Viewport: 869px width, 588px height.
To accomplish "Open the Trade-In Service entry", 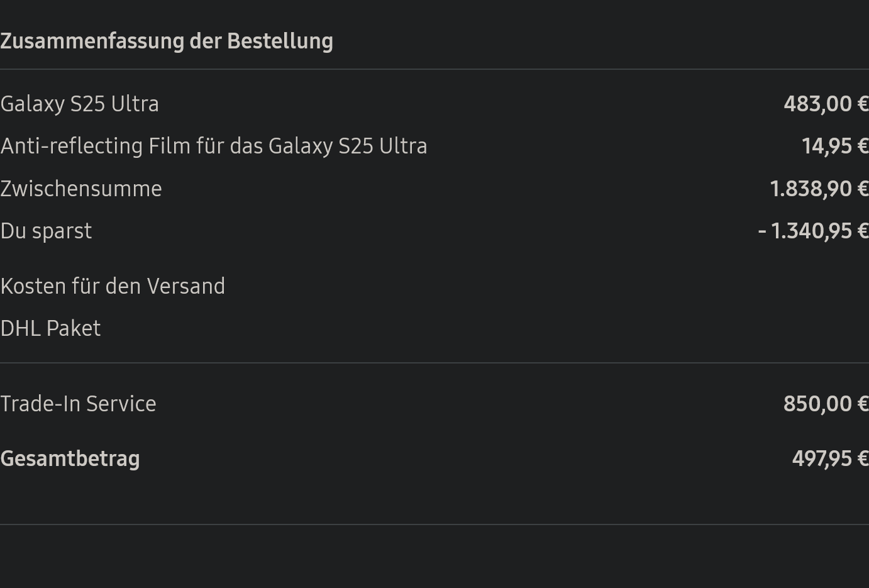I will [x=78, y=404].
